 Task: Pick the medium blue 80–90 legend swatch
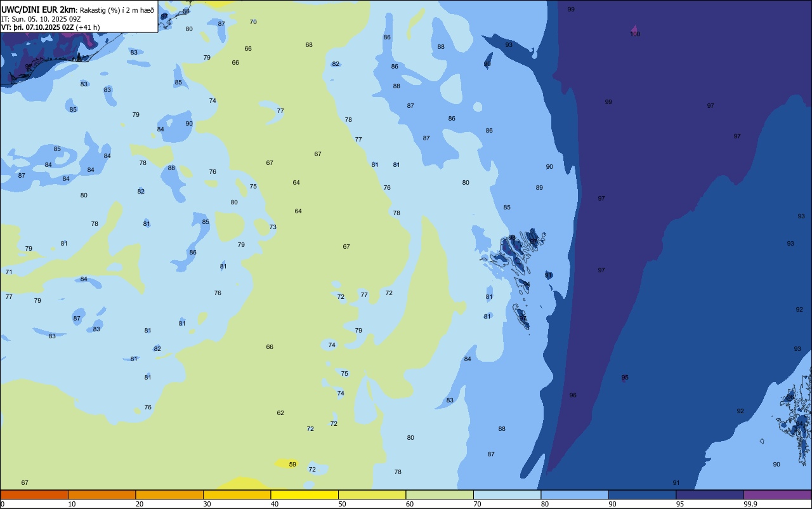575,495
